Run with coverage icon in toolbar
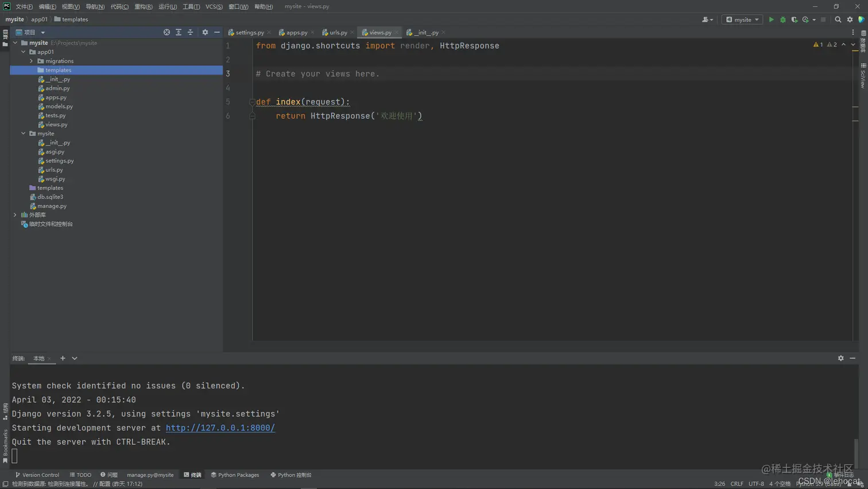 795,20
